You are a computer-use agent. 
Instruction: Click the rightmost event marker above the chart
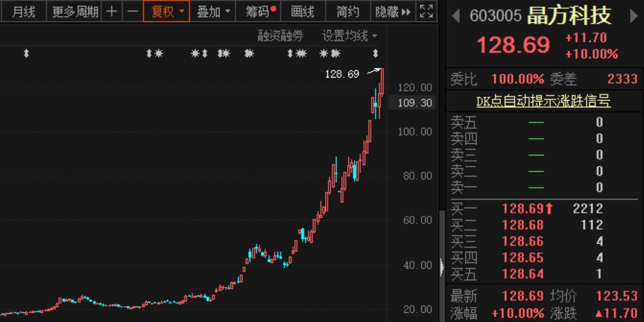click(375, 54)
